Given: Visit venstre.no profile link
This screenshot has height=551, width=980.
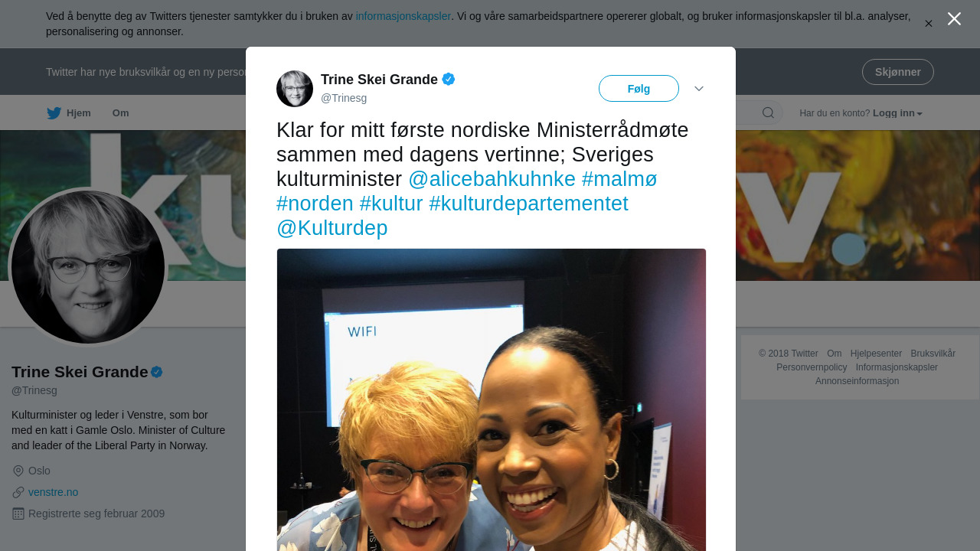Looking at the screenshot, I should tap(53, 492).
